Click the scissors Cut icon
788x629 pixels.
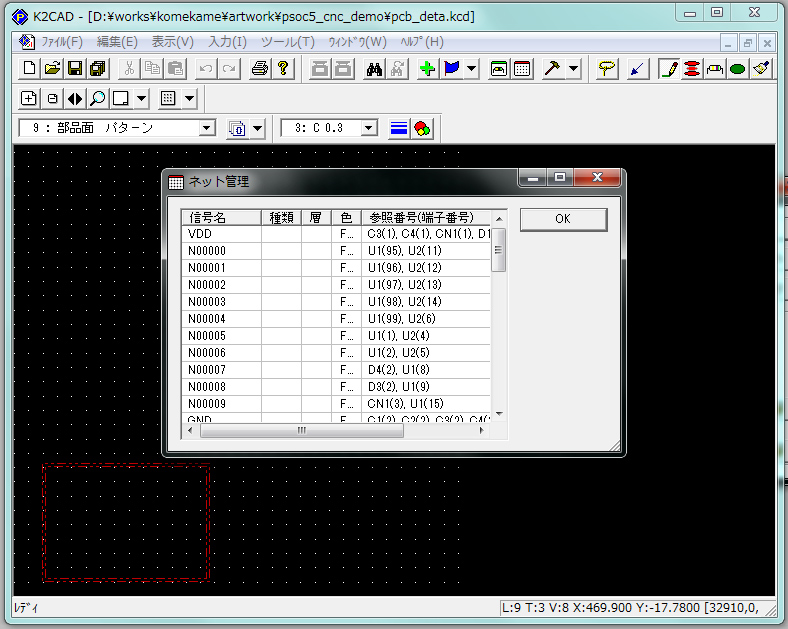(x=129, y=68)
